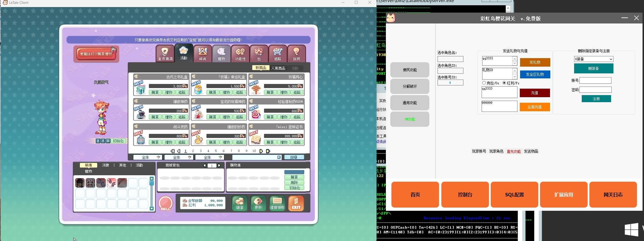Reset character preview with 初始化

coord(118,141)
